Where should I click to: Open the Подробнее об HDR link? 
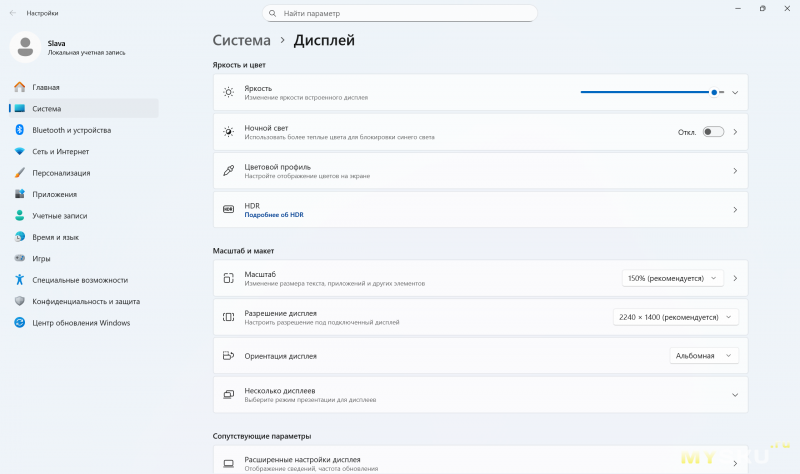click(274, 215)
